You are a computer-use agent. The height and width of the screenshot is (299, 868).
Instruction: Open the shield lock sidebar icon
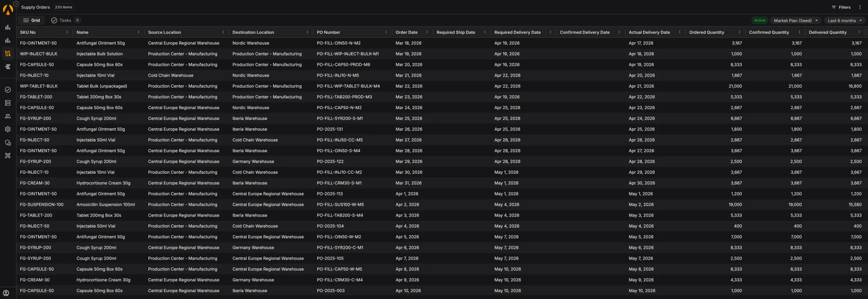8,143
